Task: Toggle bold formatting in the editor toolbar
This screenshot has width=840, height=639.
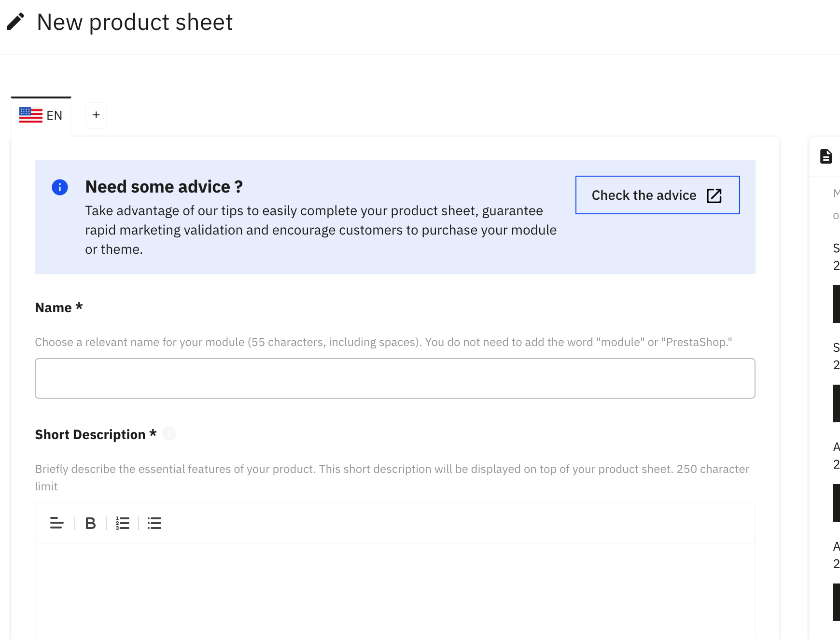Action: [x=90, y=523]
